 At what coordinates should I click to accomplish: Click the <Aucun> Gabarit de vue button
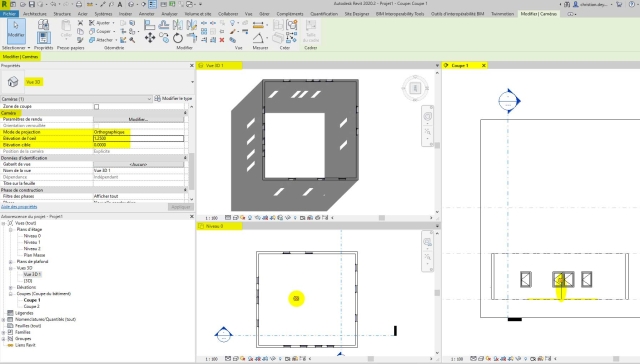tap(138, 164)
